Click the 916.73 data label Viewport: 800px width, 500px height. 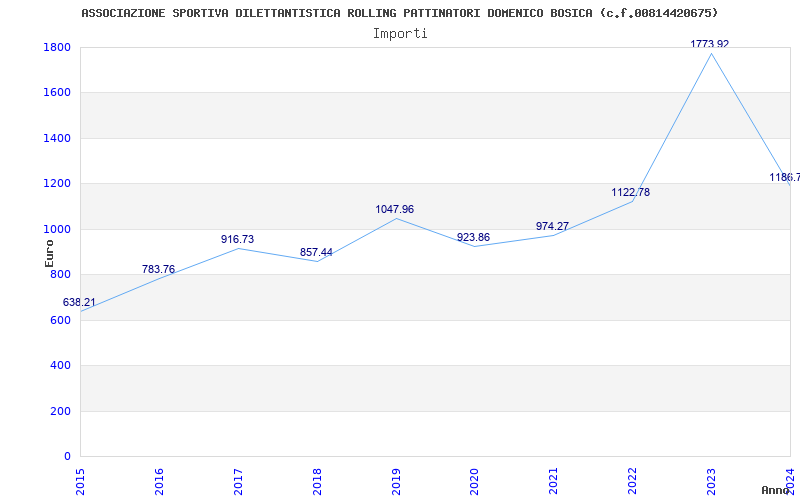[x=237, y=239]
